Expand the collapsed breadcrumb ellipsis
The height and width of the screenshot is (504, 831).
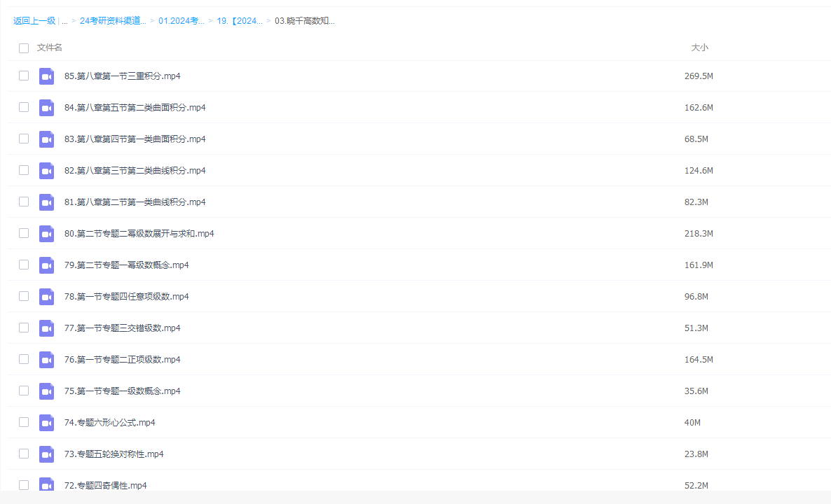point(64,21)
